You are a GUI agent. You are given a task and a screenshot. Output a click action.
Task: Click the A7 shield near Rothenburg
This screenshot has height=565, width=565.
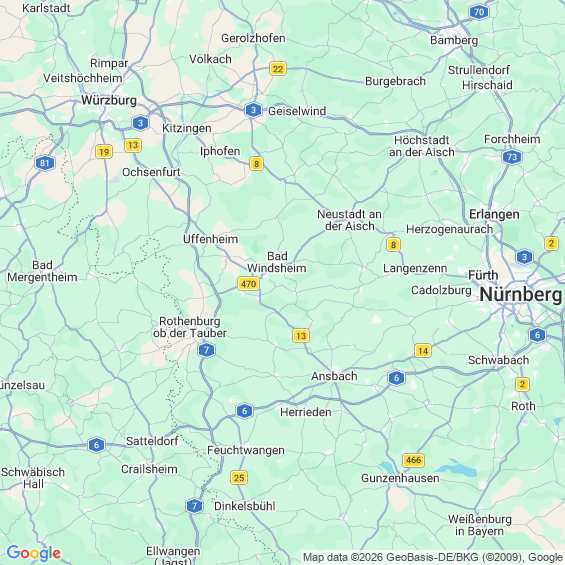[x=206, y=350]
